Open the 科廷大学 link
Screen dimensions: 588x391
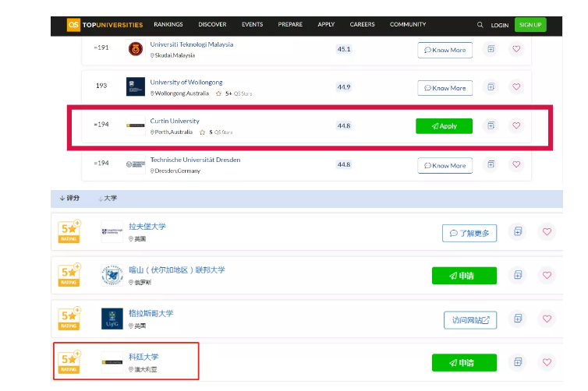(143, 357)
